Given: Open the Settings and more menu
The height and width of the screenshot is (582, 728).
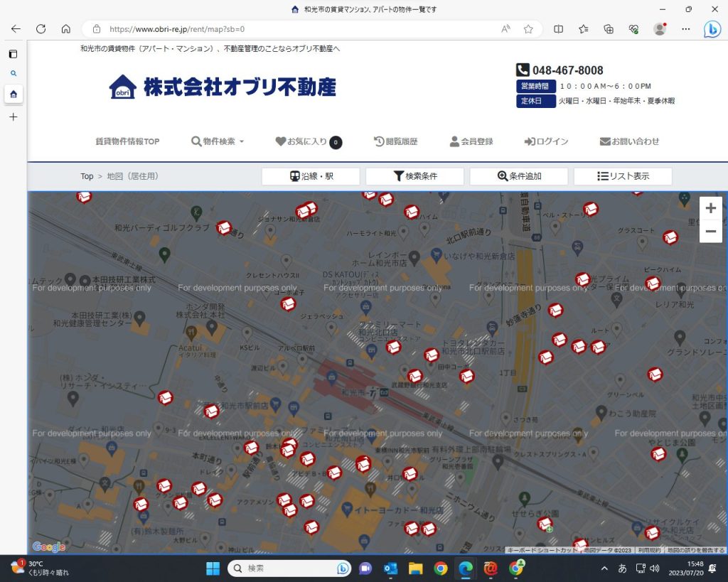Looking at the screenshot, I should click(x=686, y=28).
